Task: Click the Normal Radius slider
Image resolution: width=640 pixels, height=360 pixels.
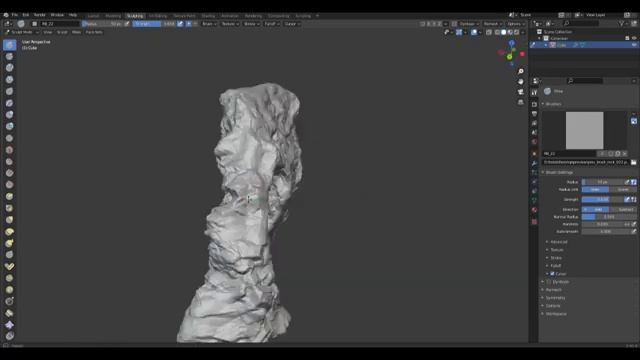Action: coord(609,217)
